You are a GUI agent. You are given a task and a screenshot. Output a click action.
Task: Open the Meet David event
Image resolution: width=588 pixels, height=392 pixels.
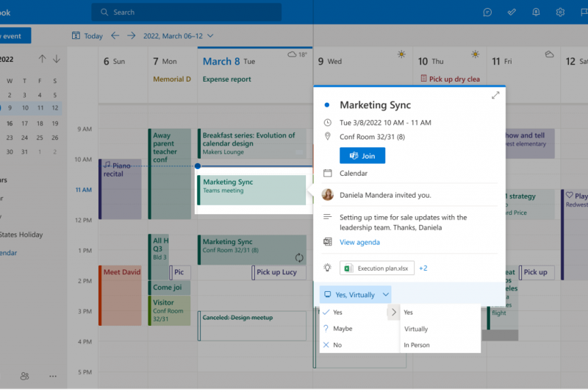pos(120,296)
